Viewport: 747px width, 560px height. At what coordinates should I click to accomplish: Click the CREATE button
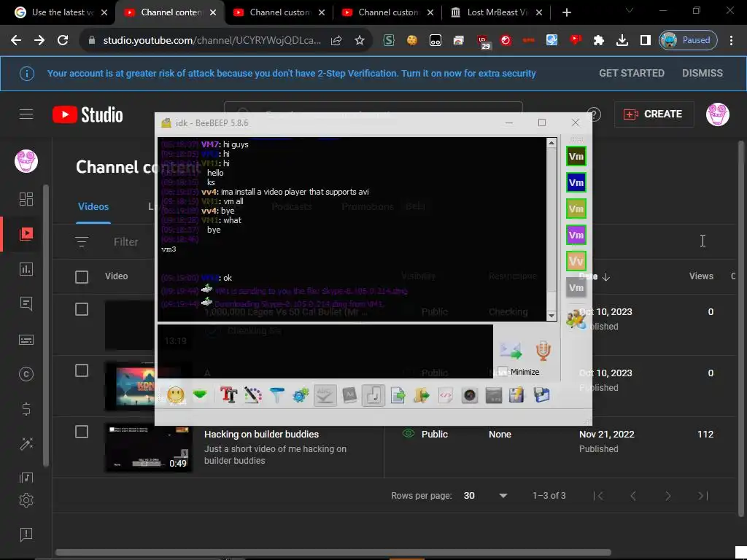pyautogui.click(x=654, y=114)
